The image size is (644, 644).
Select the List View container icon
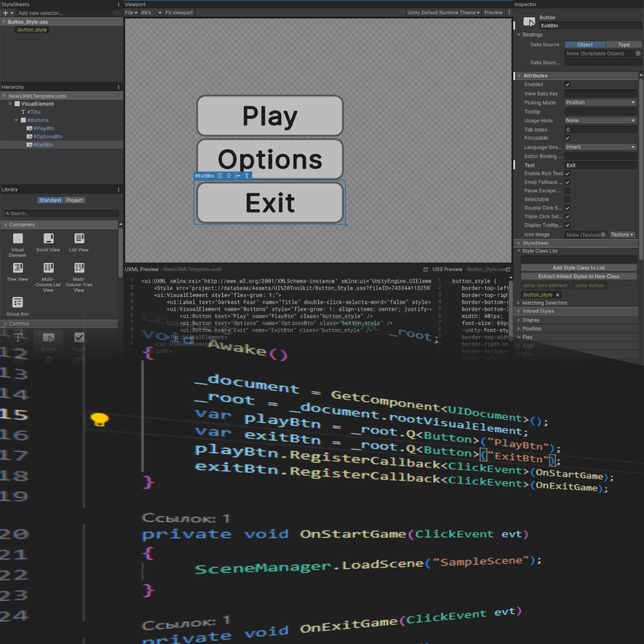point(79,239)
